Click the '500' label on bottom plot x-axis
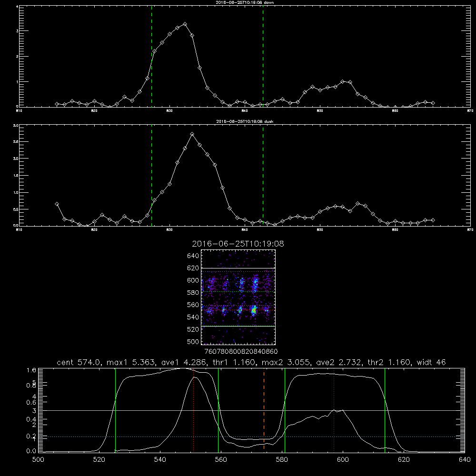Viewport: 476px width, 476px height. [x=38, y=460]
